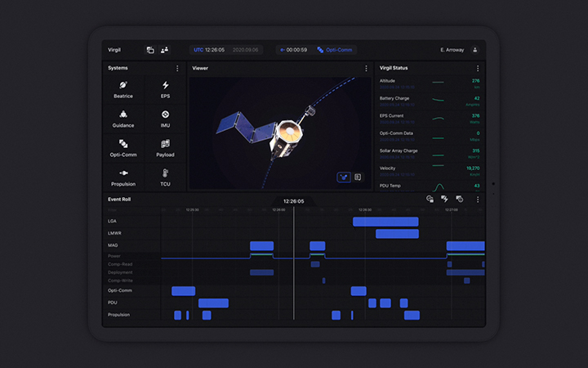
Task: Click the window-clock icon in Event Roll header
Action: pos(459,199)
